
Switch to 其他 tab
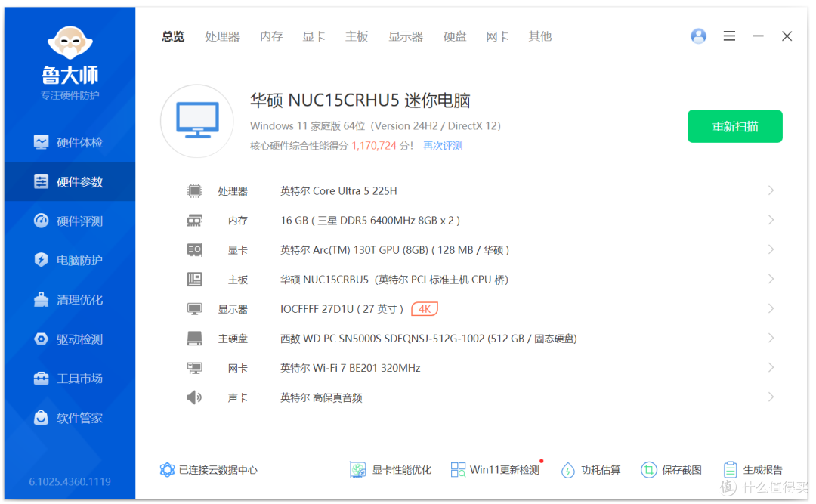(x=540, y=36)
